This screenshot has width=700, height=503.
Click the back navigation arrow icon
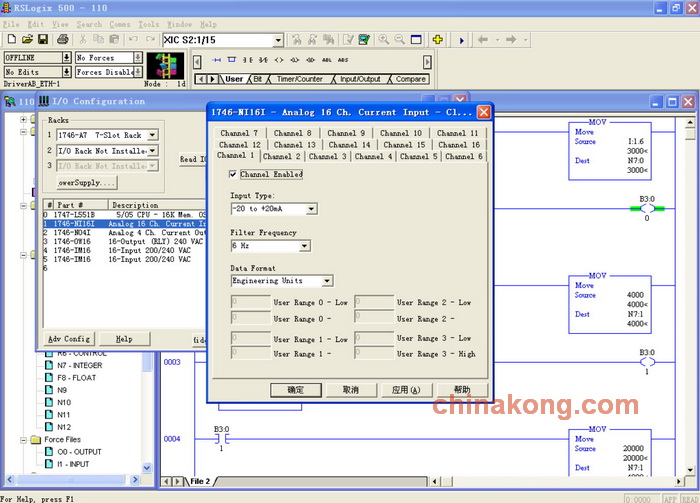click(x=483, y=40)
